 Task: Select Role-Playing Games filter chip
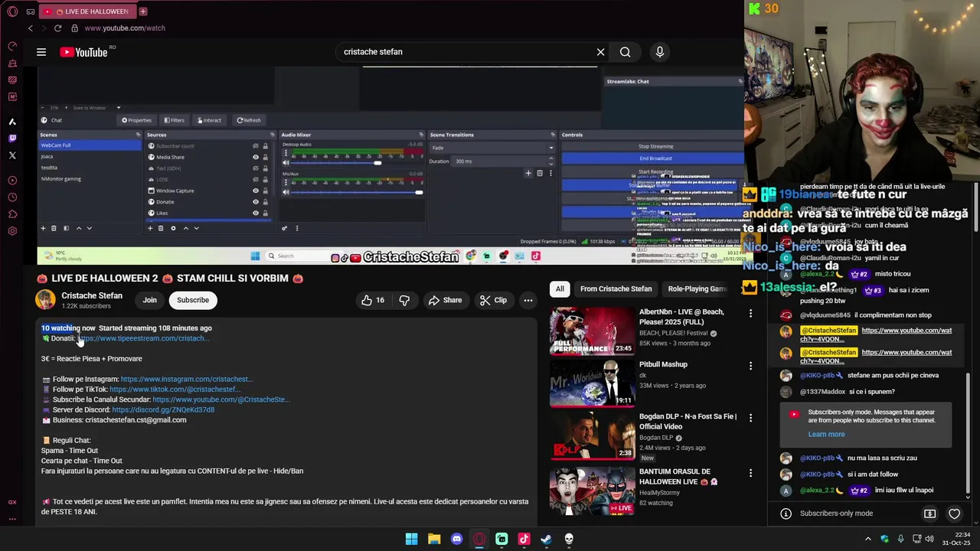697,289
